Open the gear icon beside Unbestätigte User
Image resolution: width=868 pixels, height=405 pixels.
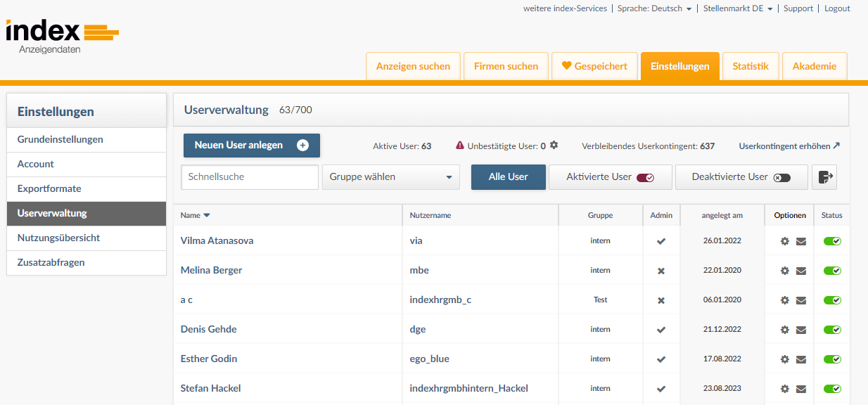[x=554, y=145]
